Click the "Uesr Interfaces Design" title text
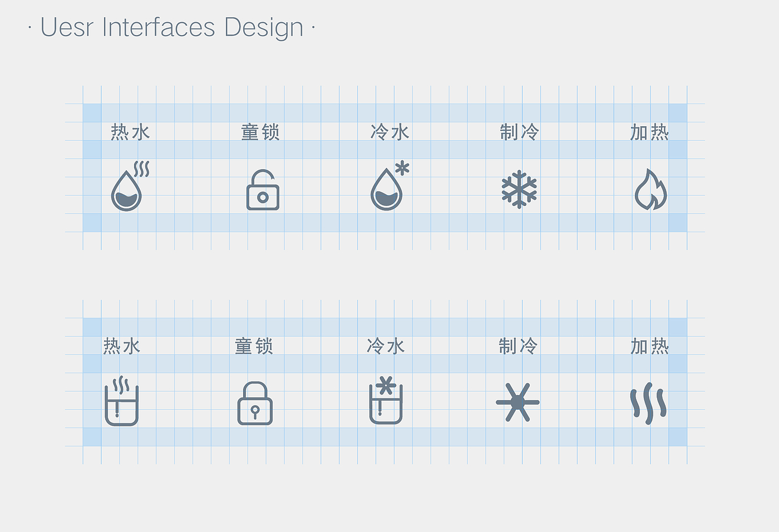This screenshot has height=532, width=779. tap(172, 27)
